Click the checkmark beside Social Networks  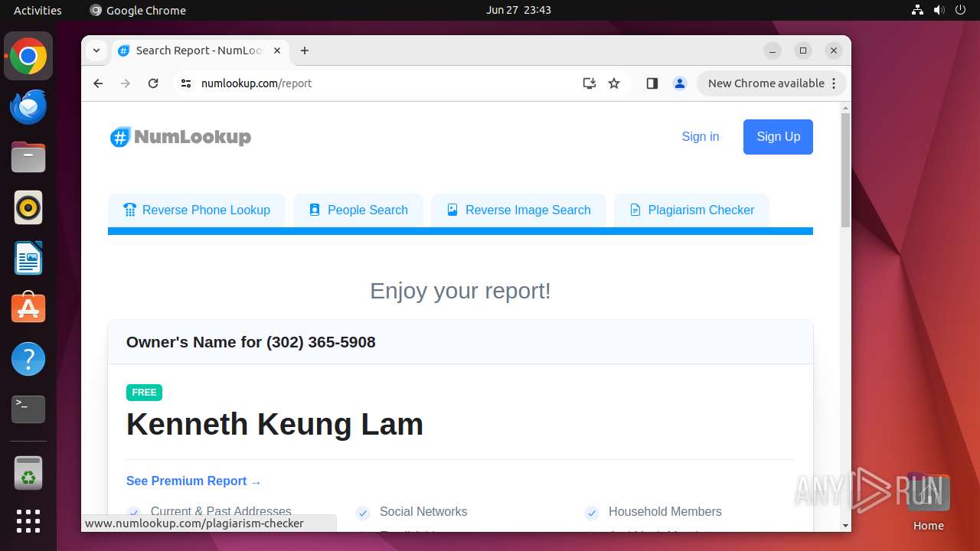click(363, 513)
